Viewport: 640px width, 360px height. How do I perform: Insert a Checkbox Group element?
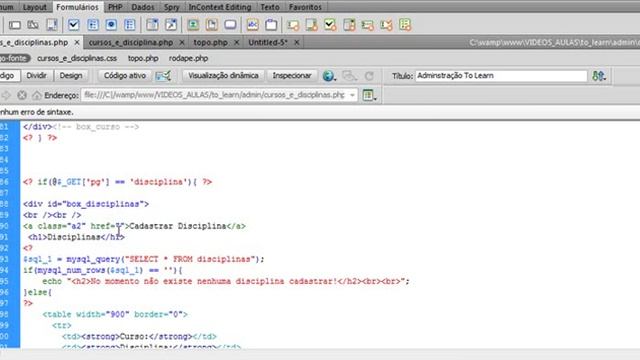[x=93, y=25]
